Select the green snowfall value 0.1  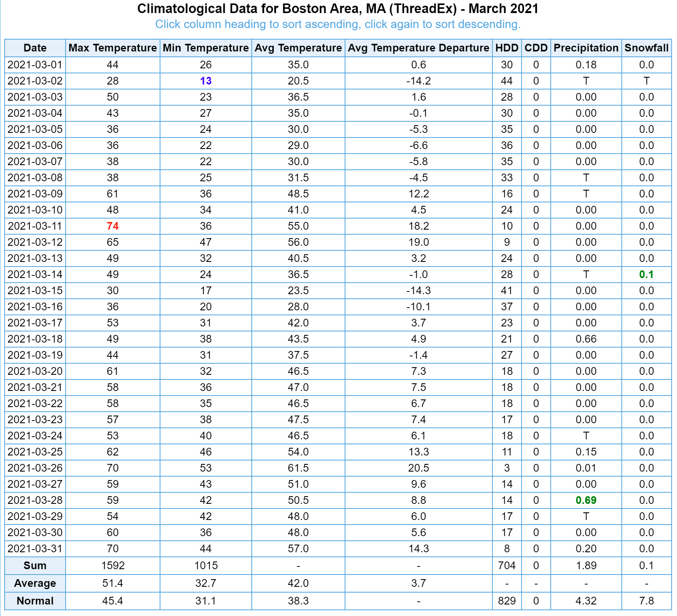[646, 275]
